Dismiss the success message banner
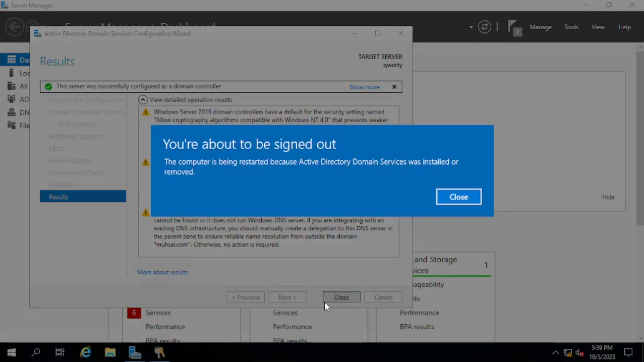Viewport: 644px width, 362px height. (x=394, y=87)
